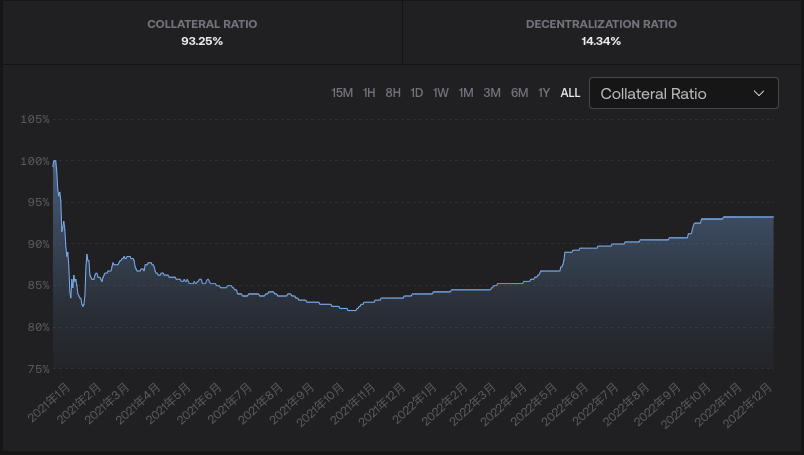Image resolution: width=804 pixels, height=455 pixels.
Task: Click the Collateral Ratio 93.25% stat panel
Action: click(202, 32)
